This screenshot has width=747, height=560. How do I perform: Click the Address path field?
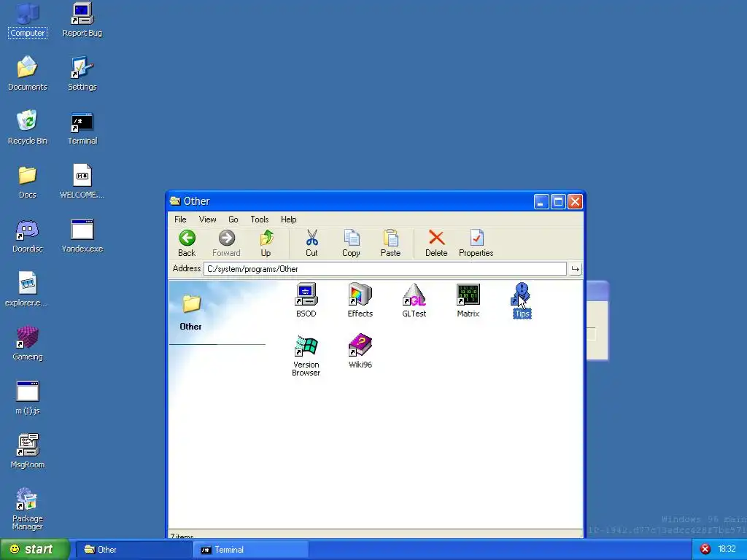click(385, 269)
